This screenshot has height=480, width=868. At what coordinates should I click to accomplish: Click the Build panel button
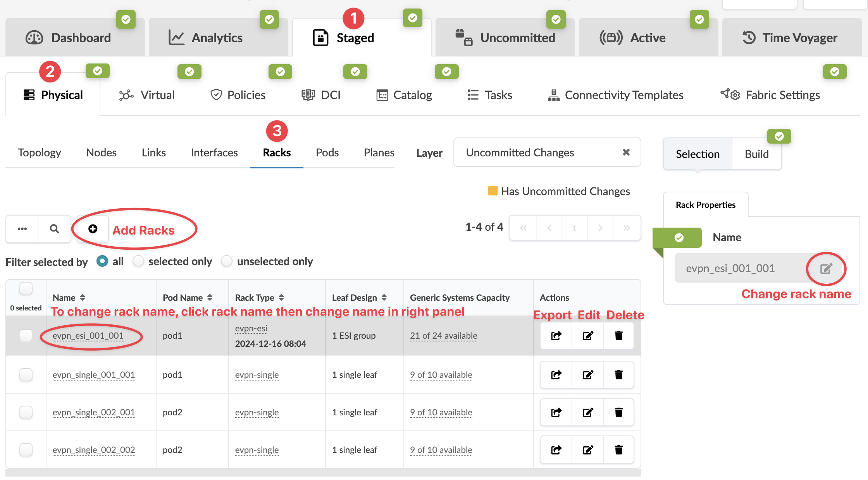pos(756,154)
